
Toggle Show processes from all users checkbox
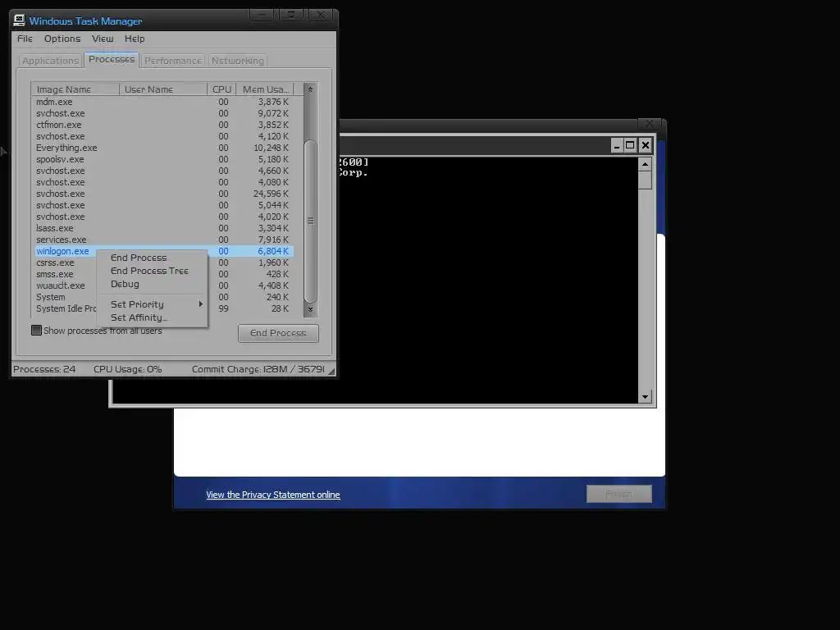point(36,331)
